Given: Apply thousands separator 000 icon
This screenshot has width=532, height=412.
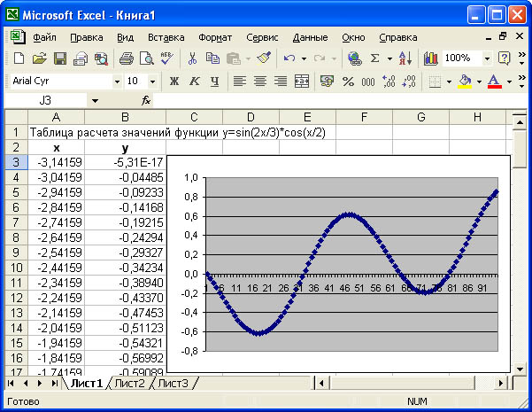Looking at the screenshot, I should coord(368,82).
